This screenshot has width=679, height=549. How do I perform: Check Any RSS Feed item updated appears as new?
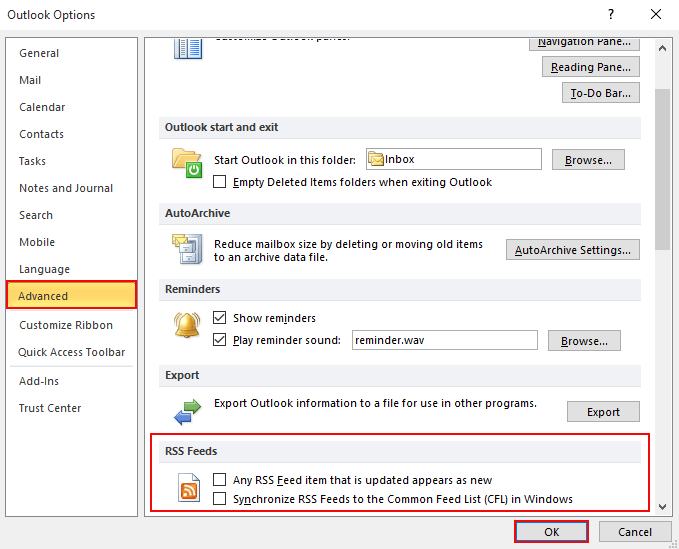220,479
